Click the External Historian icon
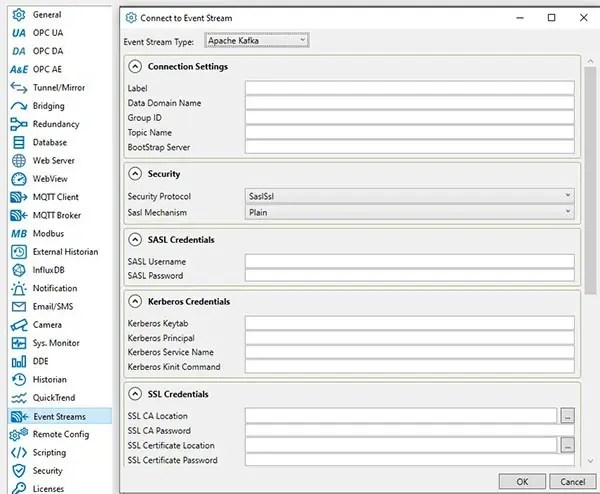Screen dimensions: 600x494 19,252
